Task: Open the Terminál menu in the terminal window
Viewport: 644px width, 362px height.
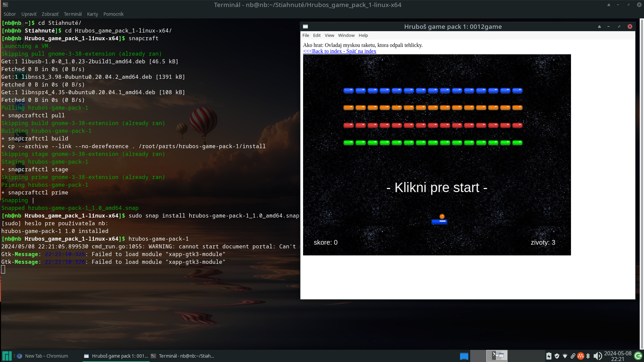Action: click(x=73, y=14)
